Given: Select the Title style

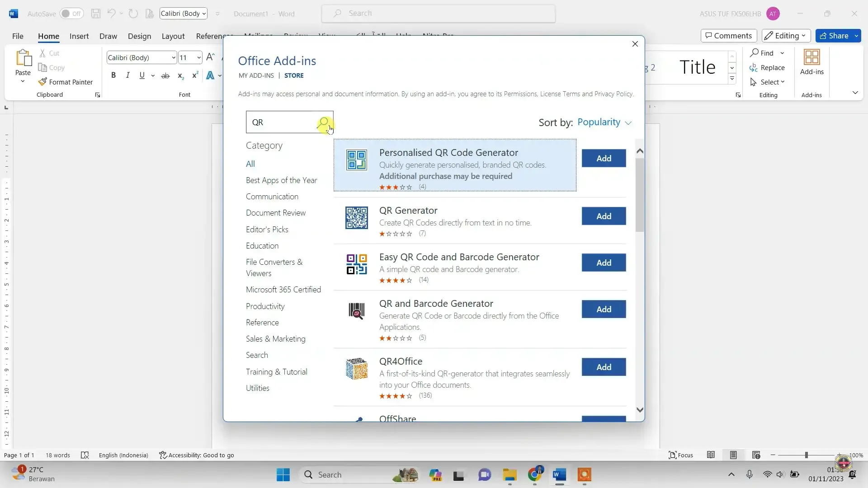Looking at the screenshot, I should point(697,67).
